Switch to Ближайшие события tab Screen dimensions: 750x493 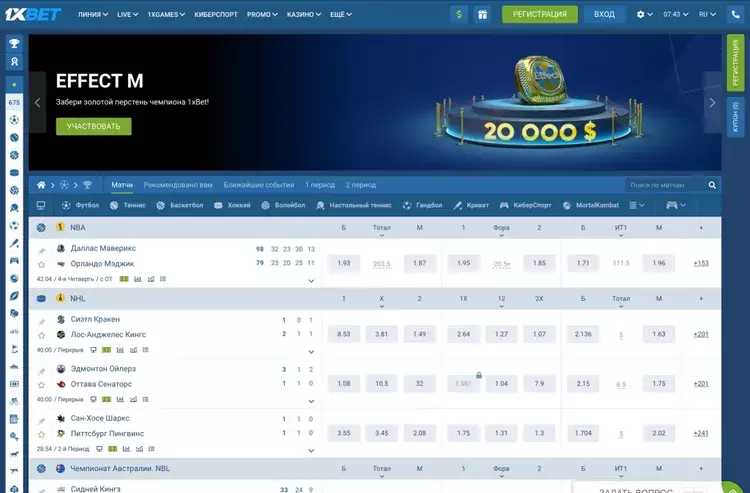259,185
